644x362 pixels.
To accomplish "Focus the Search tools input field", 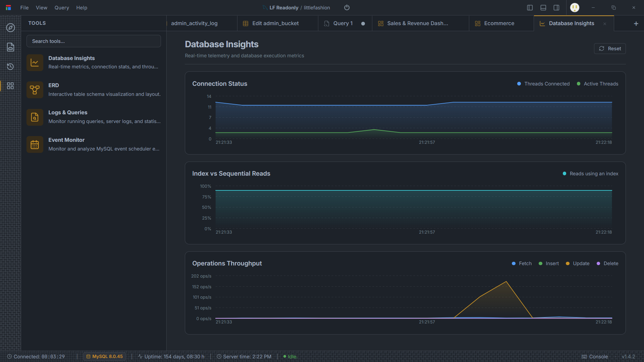I will pos(94,41).
